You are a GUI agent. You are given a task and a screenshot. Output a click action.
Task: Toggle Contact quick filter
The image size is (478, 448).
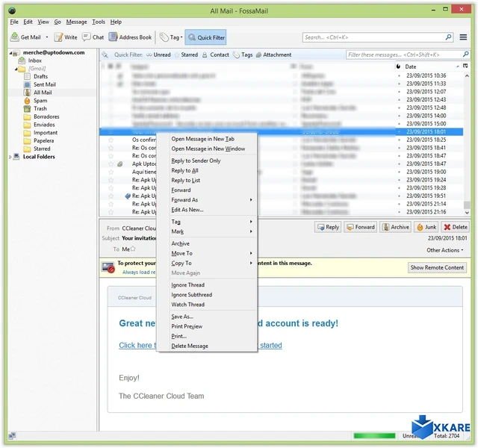216,55
